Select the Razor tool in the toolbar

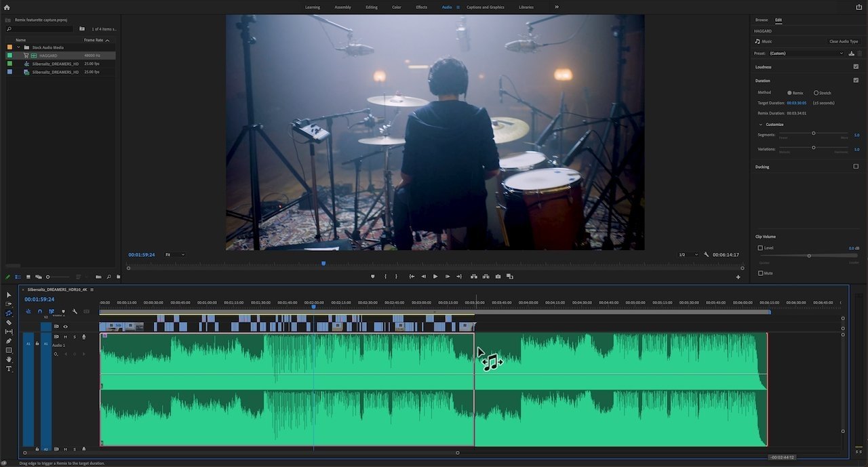click(9, 323)
